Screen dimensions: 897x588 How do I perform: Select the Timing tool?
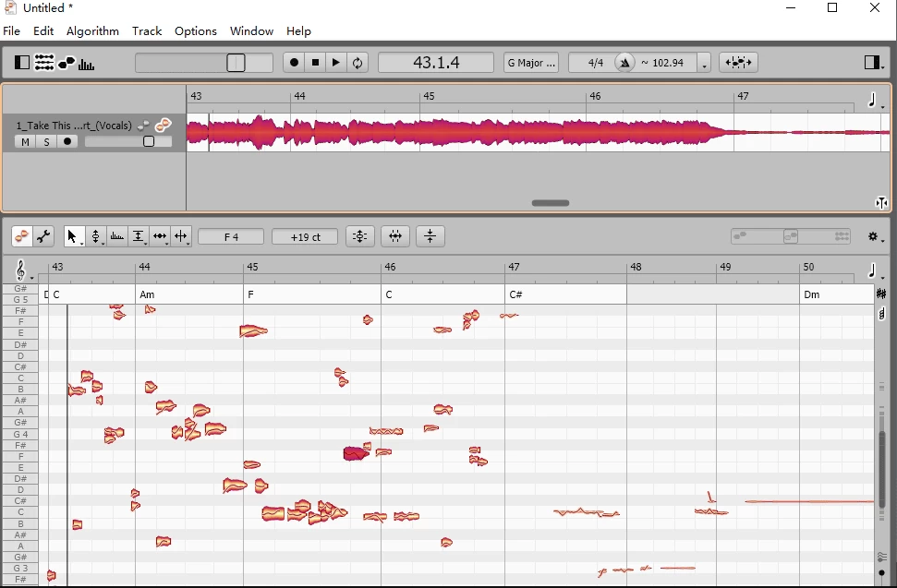point(160,236)
